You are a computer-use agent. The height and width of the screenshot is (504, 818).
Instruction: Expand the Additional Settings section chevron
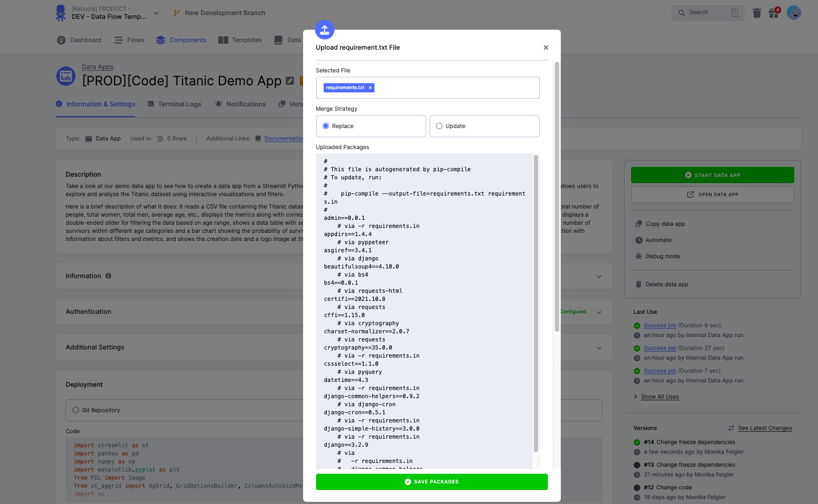pyautogui.click(x=599, y=348)
